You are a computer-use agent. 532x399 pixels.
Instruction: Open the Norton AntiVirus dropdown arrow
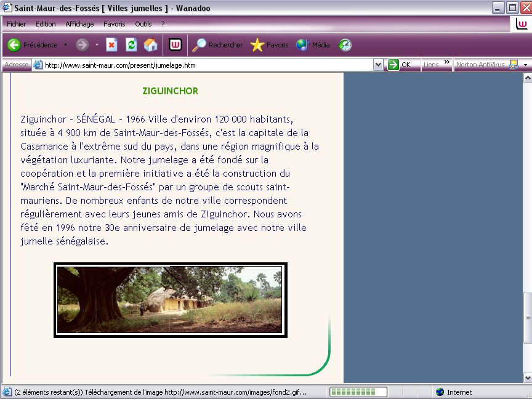[x=526, y=65]
